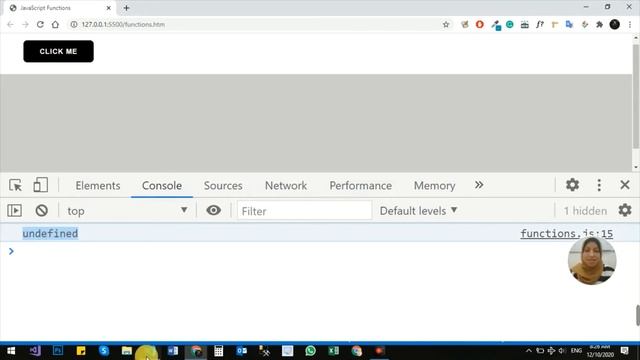The image size is (640, 360).
Task: Select the JavaScript Functions browser tab
Action: pyautogui.click(x=60, y=8)
